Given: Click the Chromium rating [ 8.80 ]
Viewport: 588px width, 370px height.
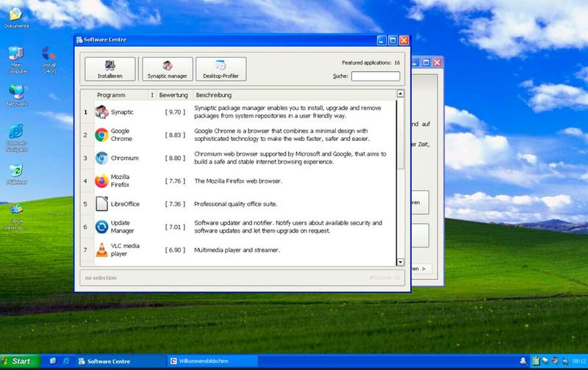Looking at the screenshot, I should tap(175, 158).
